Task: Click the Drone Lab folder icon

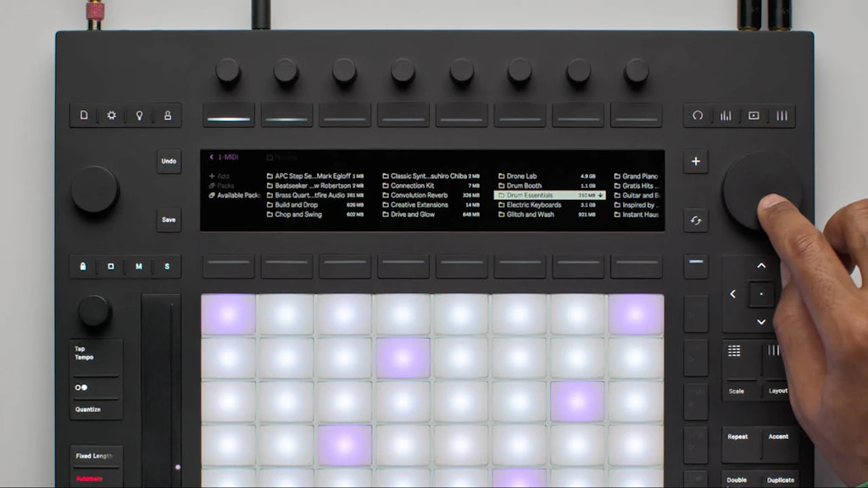Action: click(501, 176)
